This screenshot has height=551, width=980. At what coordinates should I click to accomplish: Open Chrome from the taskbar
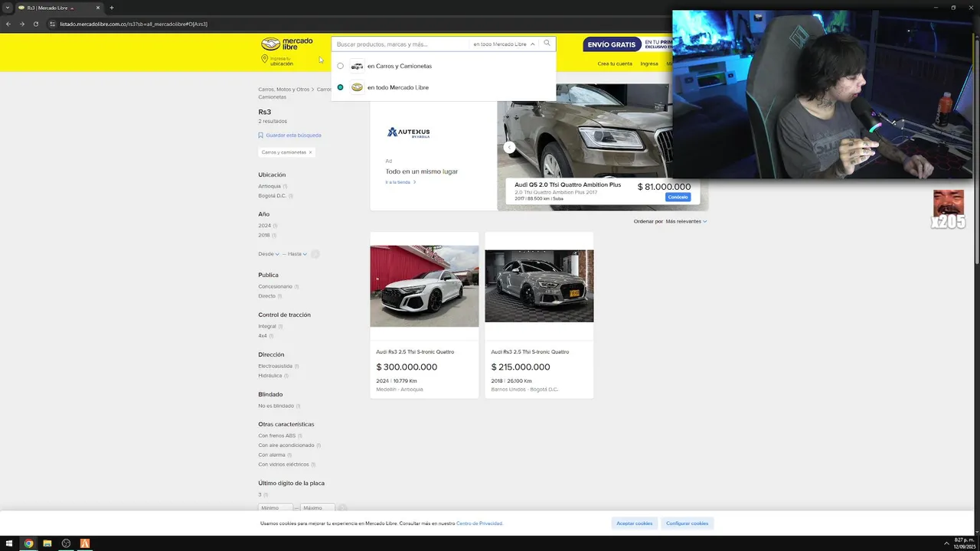coord(28,543)
